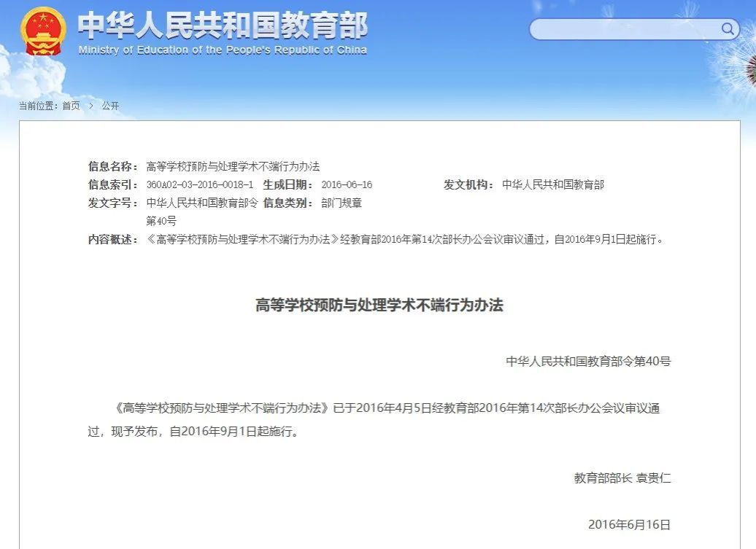Viewport: 756px width, 549px height.
Task: Click the 发文字号 value 第40号
Action: pos(161,220)
